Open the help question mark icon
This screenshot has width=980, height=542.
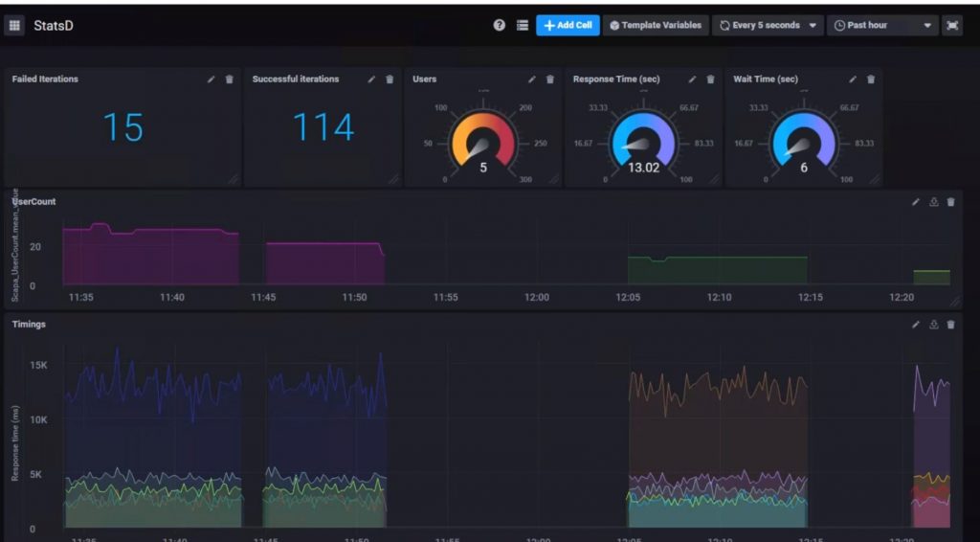pos(499,25)
